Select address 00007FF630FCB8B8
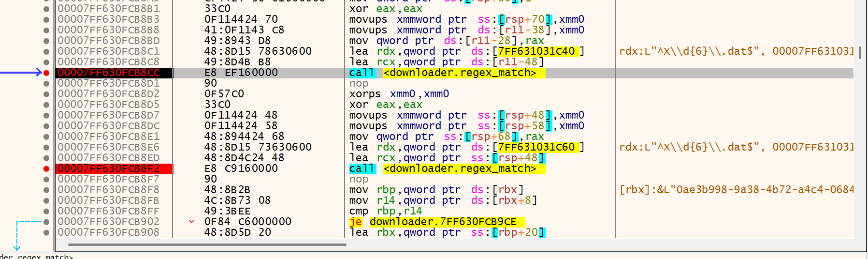This screenshot has height=259, width=868. point(109,30)
